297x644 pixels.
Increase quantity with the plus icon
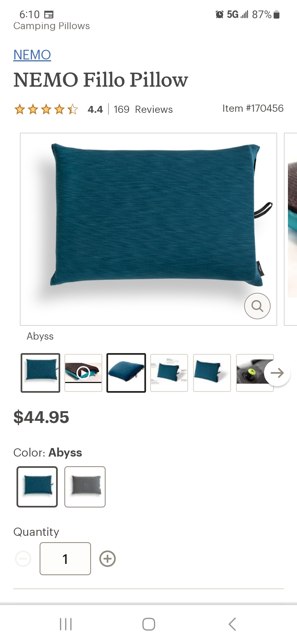[107, 559]
